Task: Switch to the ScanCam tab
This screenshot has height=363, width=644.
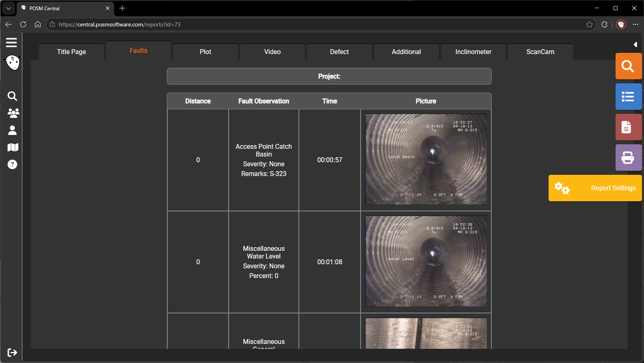Action: [540, 52]
